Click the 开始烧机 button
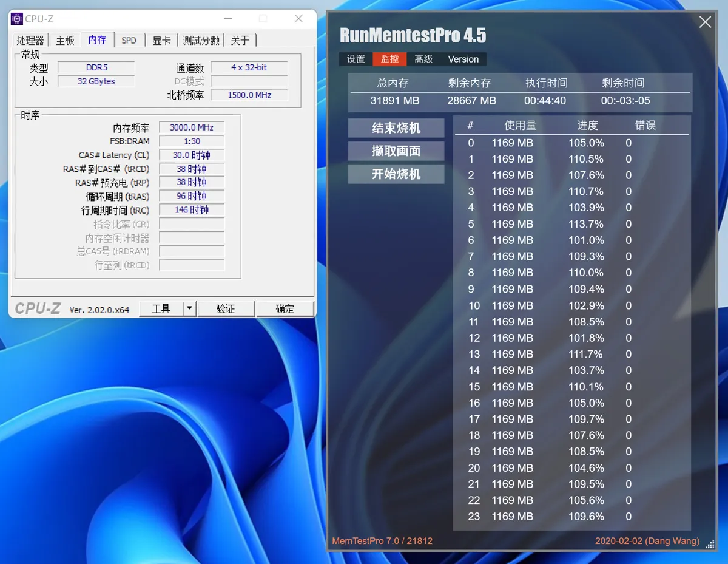 tap(396, 174)
